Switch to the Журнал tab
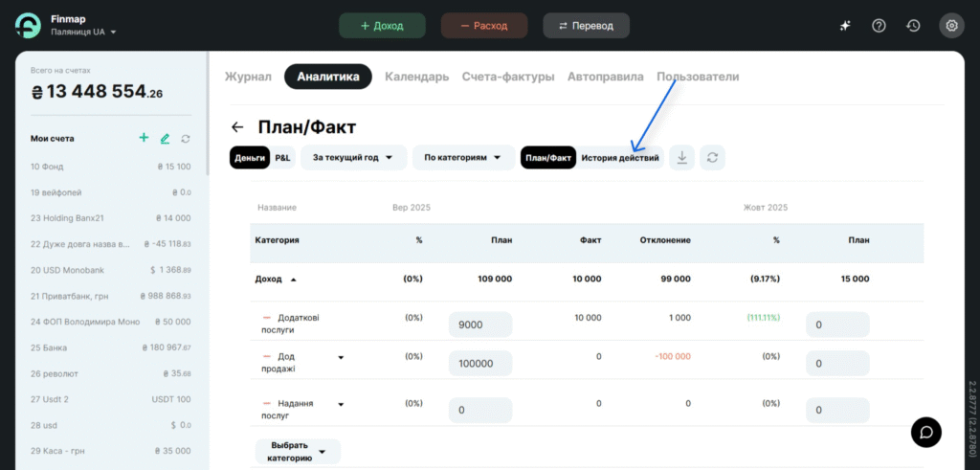The height and width of the screenshot is (470, 980). pyautogui.click(x=248, y=77)
